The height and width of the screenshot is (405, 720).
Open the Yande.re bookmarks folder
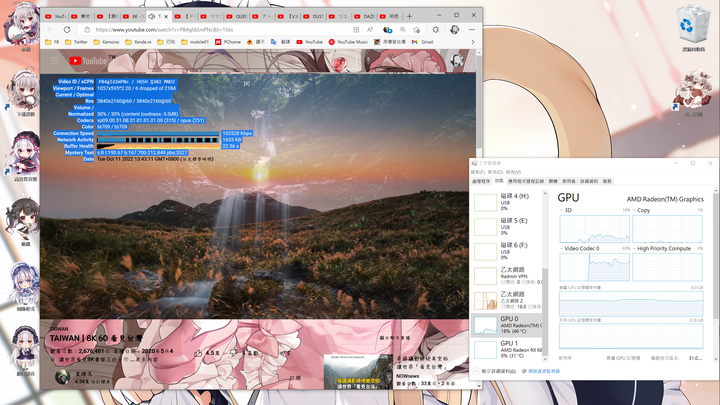(138, 42)
